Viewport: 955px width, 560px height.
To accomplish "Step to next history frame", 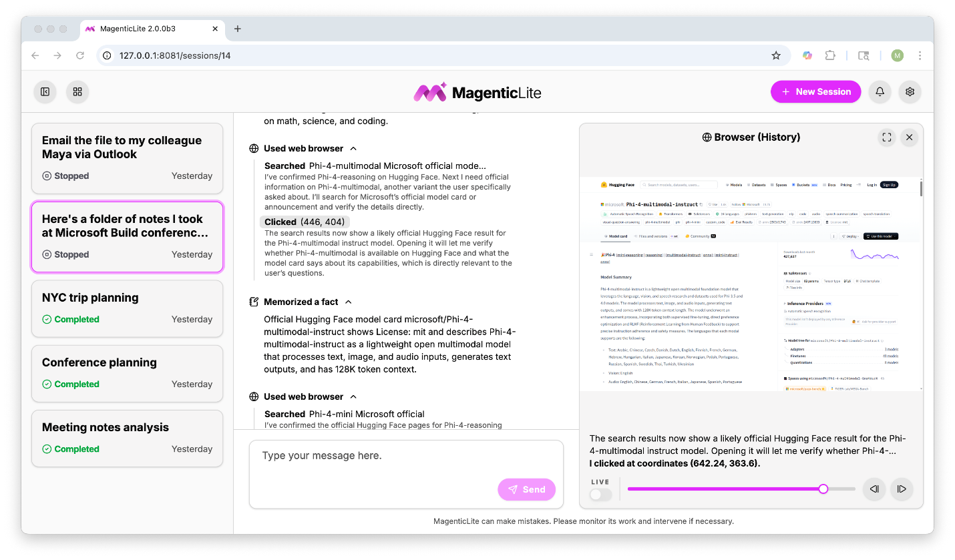I will tap(902, 489).
